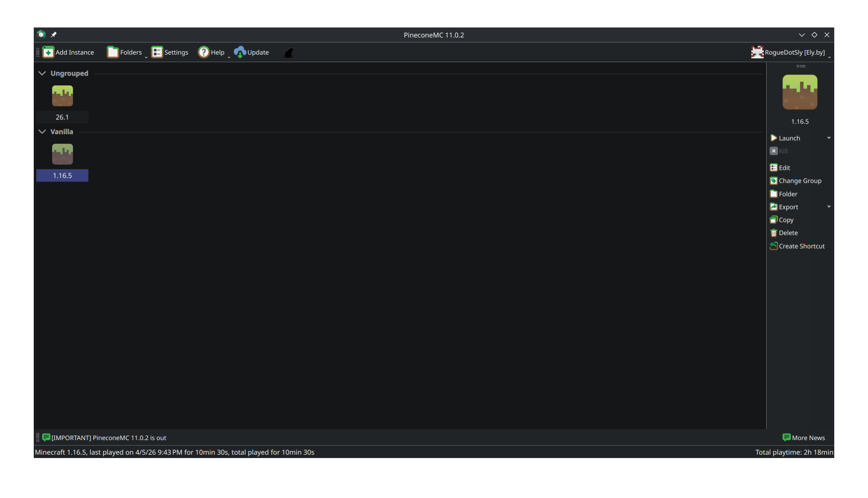Collapse the Ungrouped group
Viewport: 868px width, 498px height.
[x=42, y=73]
